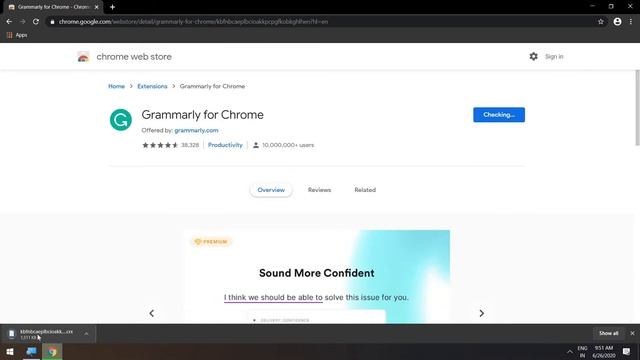Open the Chrome three-dot menu

(631, 22)
